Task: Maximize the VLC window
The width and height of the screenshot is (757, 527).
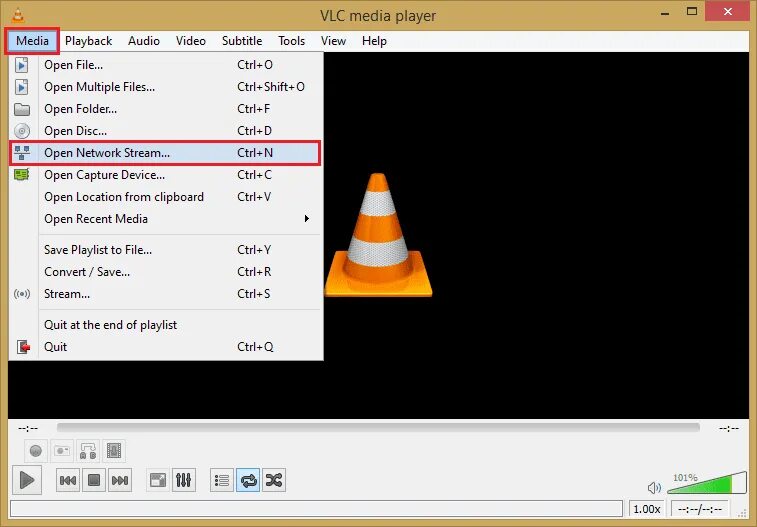Action: (692, 12)
